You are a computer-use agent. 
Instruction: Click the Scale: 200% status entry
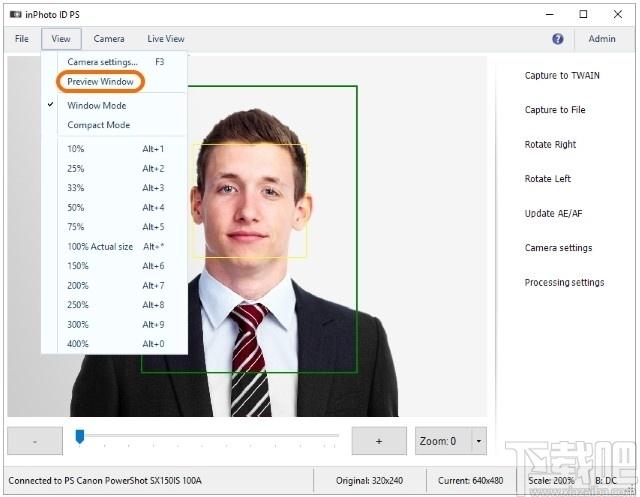pos(551,481)
